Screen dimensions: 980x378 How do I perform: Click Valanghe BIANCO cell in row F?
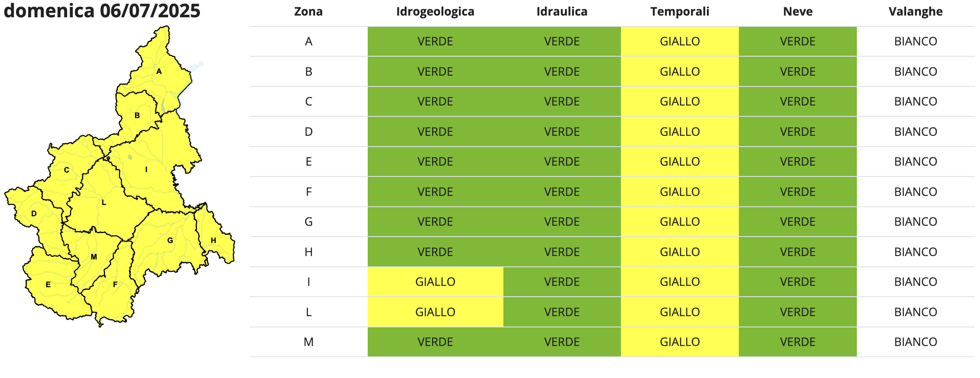pos(916,192)
